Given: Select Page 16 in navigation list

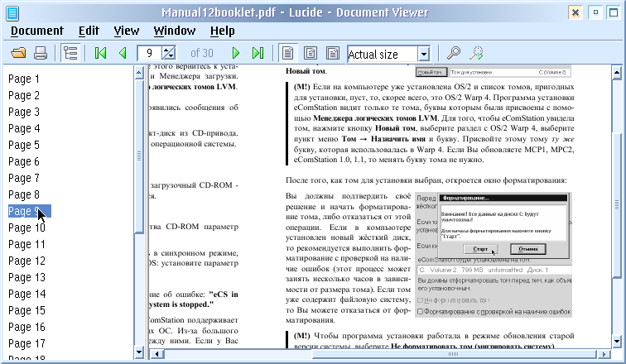Looking at the screenshot, I should click(x=26, y=328).
